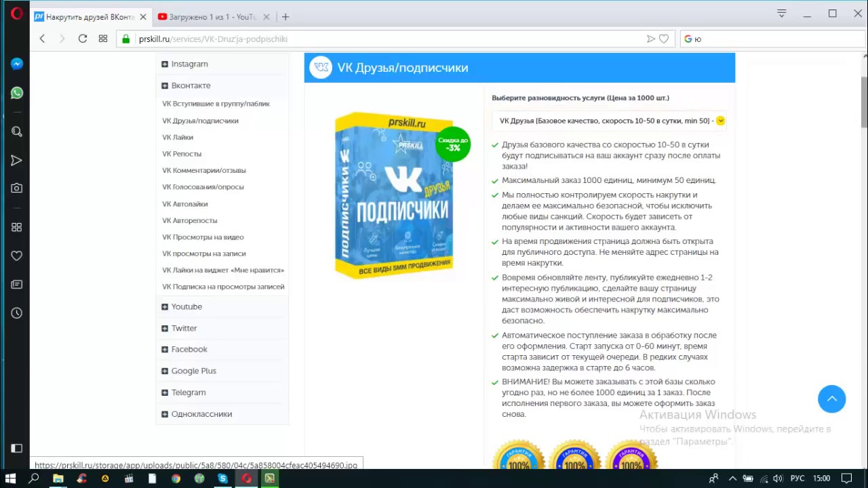Click the green padlock security icon

pos(125,39)
